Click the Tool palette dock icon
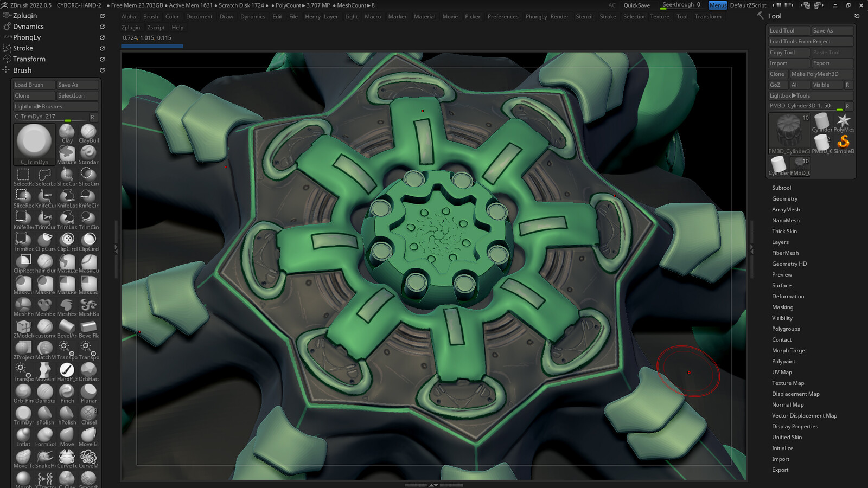This screenshot has height=488, width=868. point(857,16)
